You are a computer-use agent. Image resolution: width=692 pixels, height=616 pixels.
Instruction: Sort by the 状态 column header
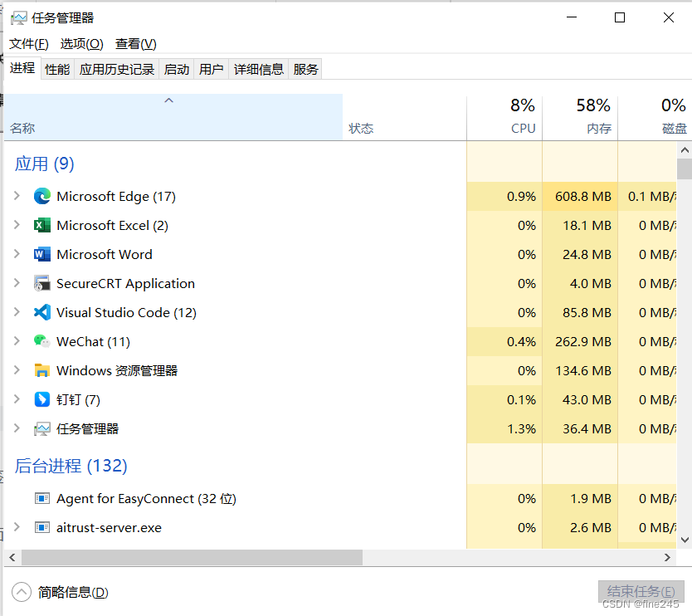[404, 117]
